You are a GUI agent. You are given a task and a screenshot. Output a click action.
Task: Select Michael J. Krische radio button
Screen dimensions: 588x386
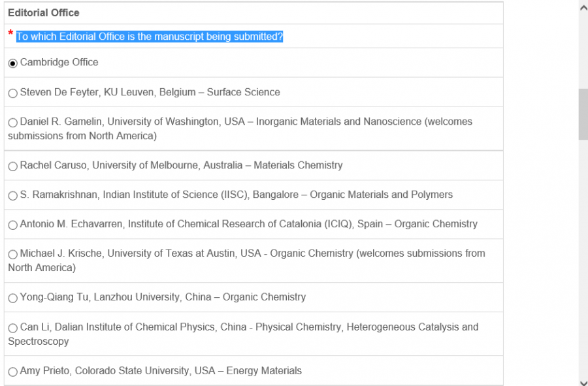tap(12, 255)
